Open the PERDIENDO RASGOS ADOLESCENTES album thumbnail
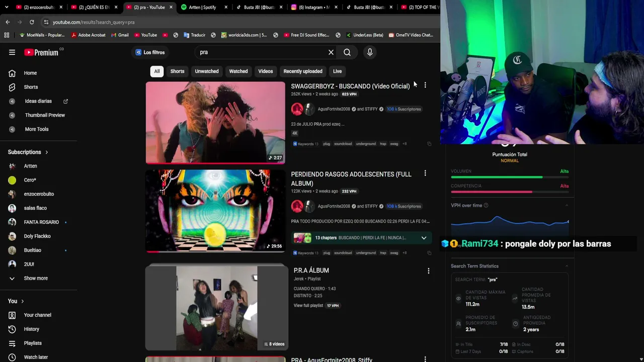This screenshot has height=362, width=644. (x=215, y=211)
